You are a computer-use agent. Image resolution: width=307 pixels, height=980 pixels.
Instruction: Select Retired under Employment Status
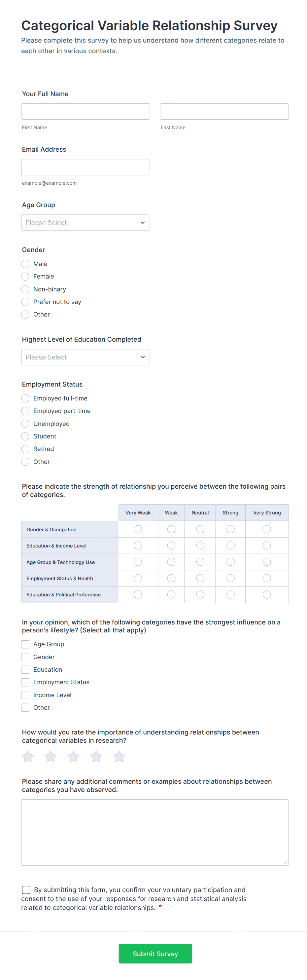point(25,449)
